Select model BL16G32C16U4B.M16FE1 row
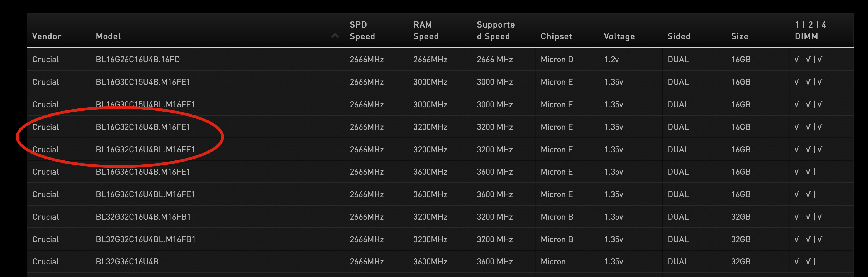Screen dimensions: 868x277 (x=440, y=127)
